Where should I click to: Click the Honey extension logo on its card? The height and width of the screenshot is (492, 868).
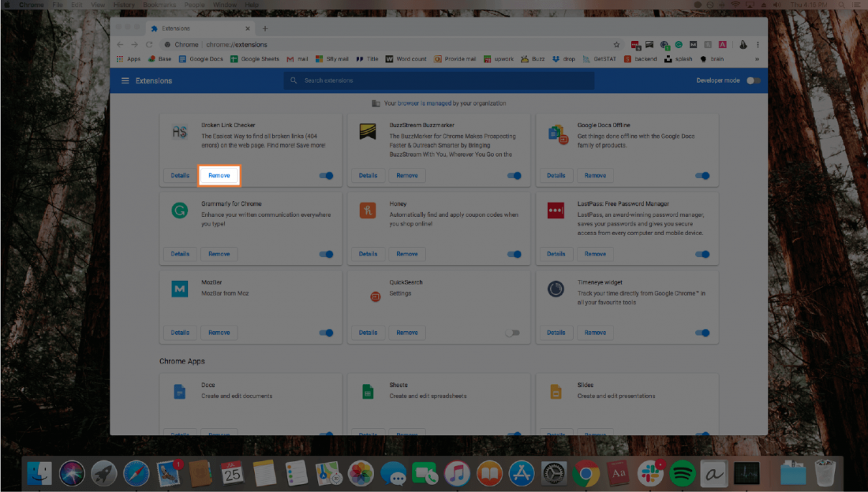(x=368, y=211)
